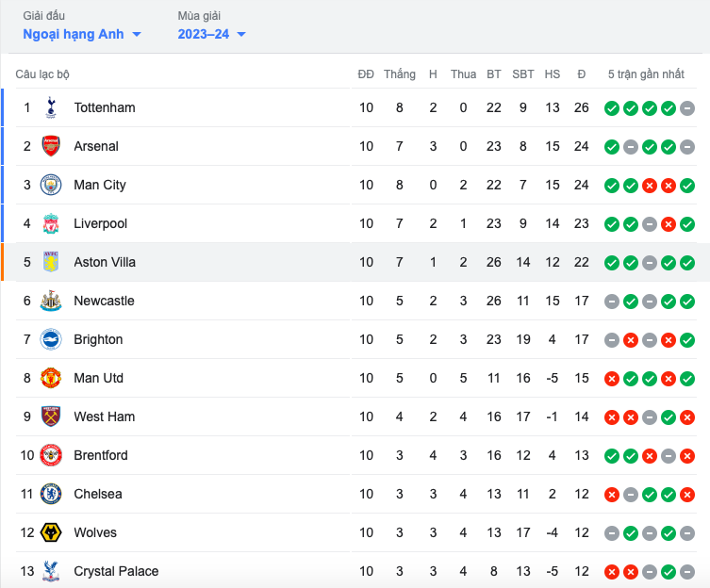This screenshot has width=710, height=588.
Task: Click the Liverpool club crest icon
Action: [x=51, y=223]
